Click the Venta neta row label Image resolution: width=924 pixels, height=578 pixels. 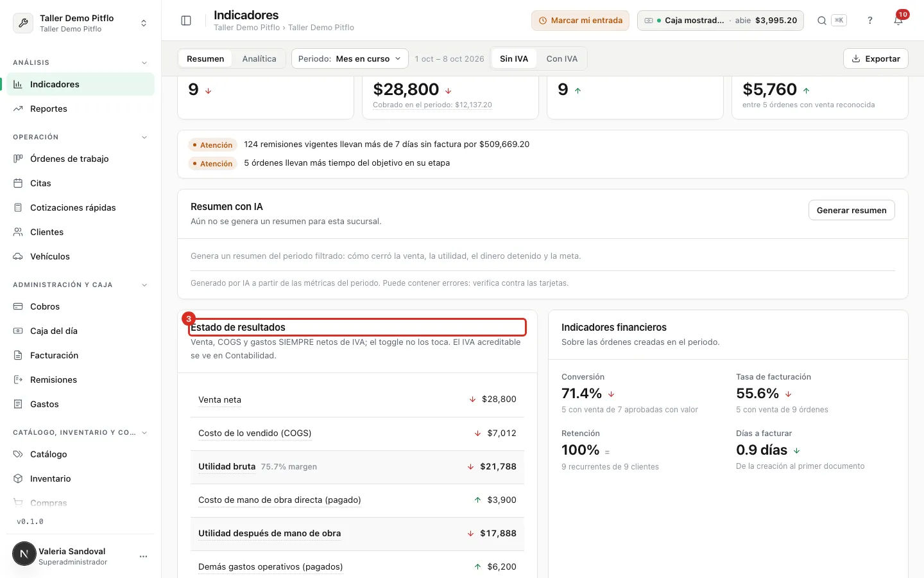[219, 399]
